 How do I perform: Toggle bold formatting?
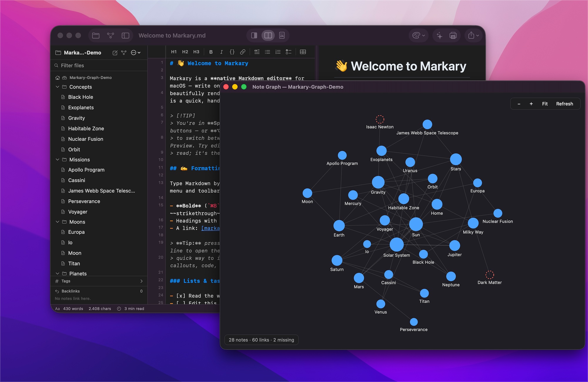pos(211,52)
